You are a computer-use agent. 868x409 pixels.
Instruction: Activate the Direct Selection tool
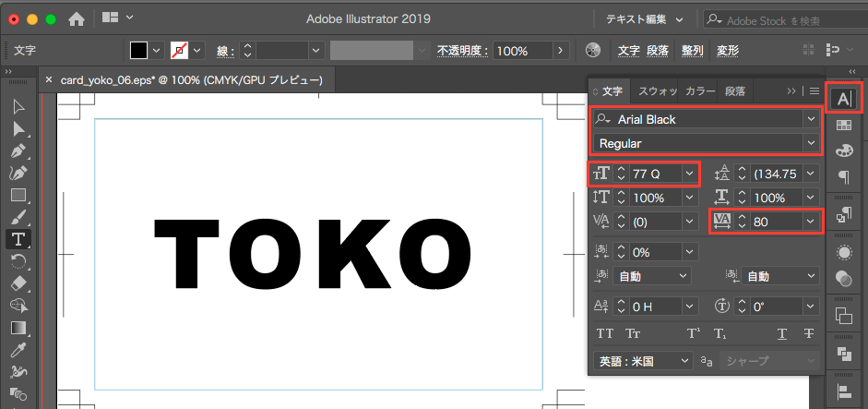tap(18, 128)
